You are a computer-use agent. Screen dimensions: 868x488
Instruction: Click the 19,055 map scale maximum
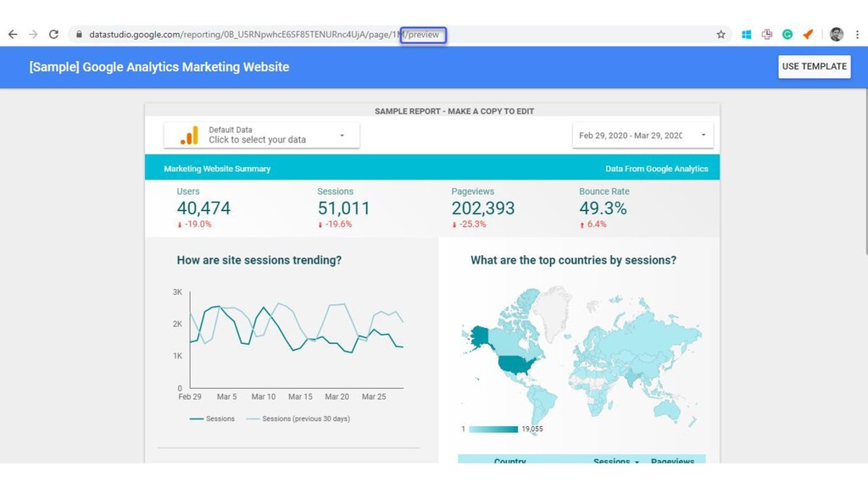coord(532,430)
